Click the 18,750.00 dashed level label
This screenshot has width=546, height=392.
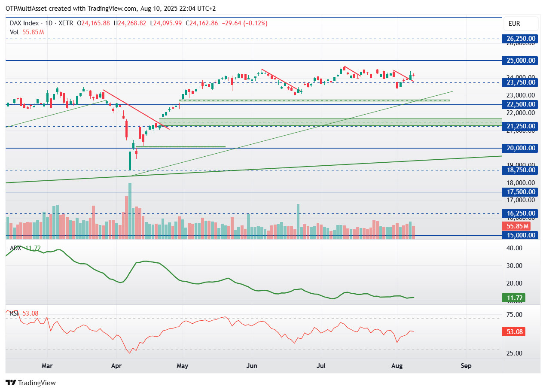[520, 170]
